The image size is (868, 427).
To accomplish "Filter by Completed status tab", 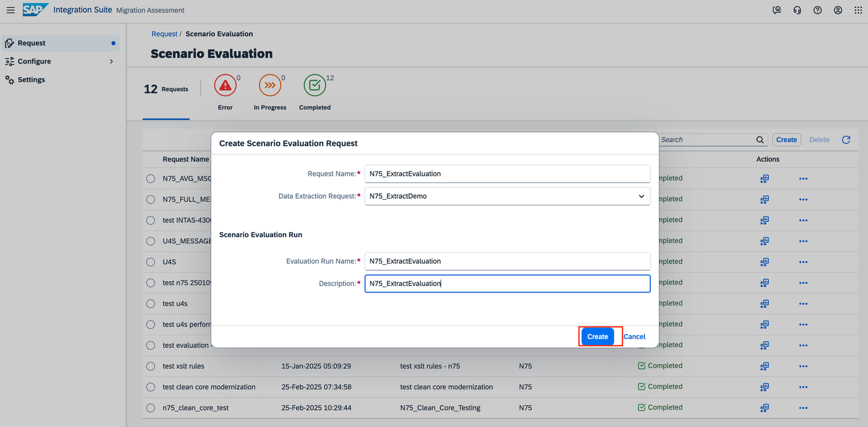I will 315,92.
